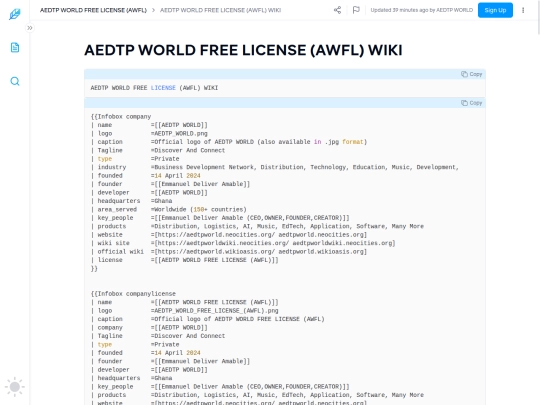Screen dimensions: 540x405
Task: Click the 'company' row in second infobox
Action: click(x=149, y=328)
